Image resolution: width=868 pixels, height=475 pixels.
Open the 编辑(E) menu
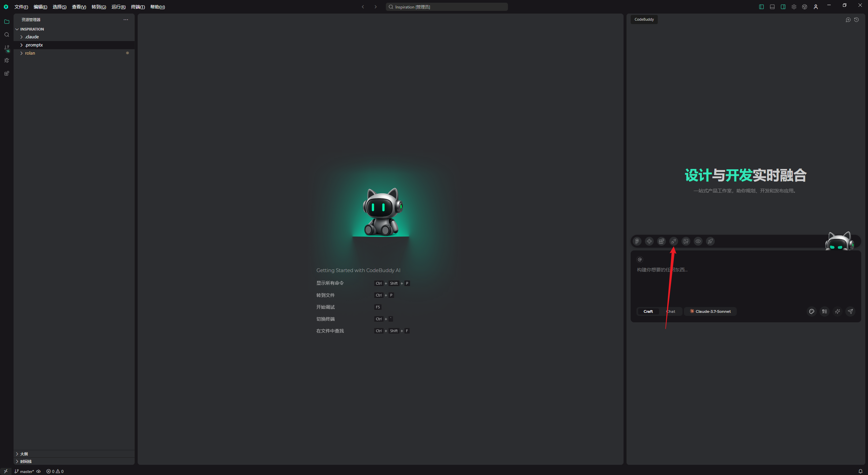(x=40, y=7)
